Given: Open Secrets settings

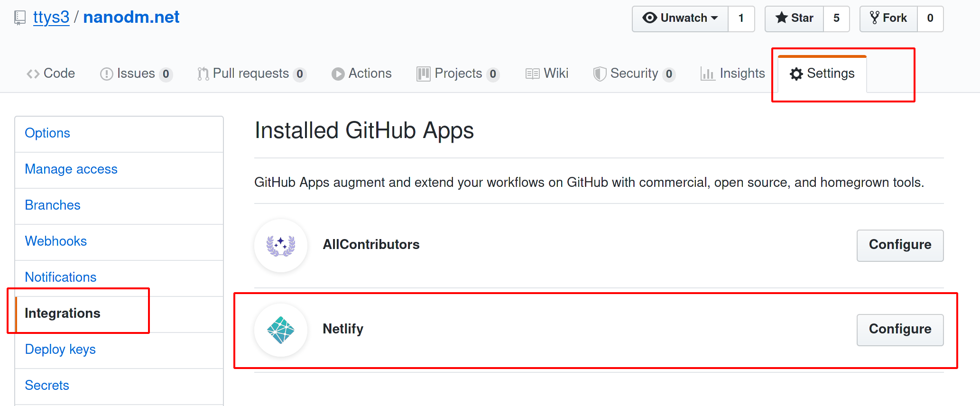Looking at the screenshot, I should [119, 387].
